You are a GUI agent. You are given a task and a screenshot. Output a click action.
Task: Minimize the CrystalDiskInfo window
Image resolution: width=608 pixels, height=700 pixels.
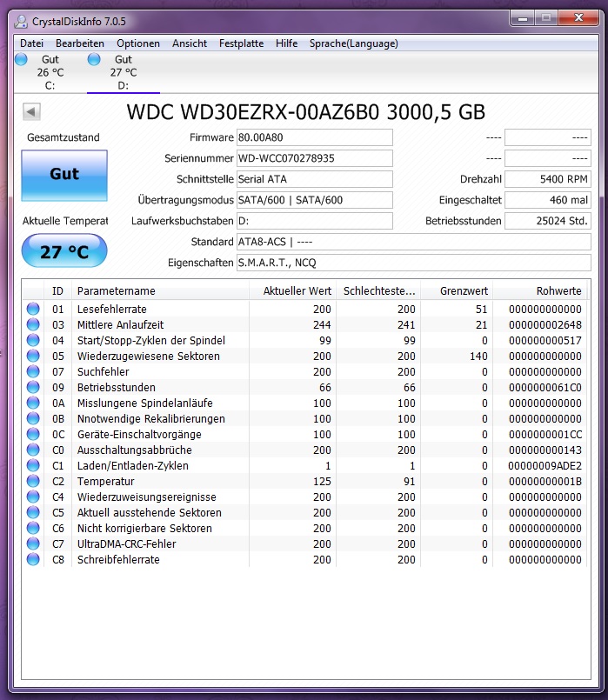click(x=523, y=18)
